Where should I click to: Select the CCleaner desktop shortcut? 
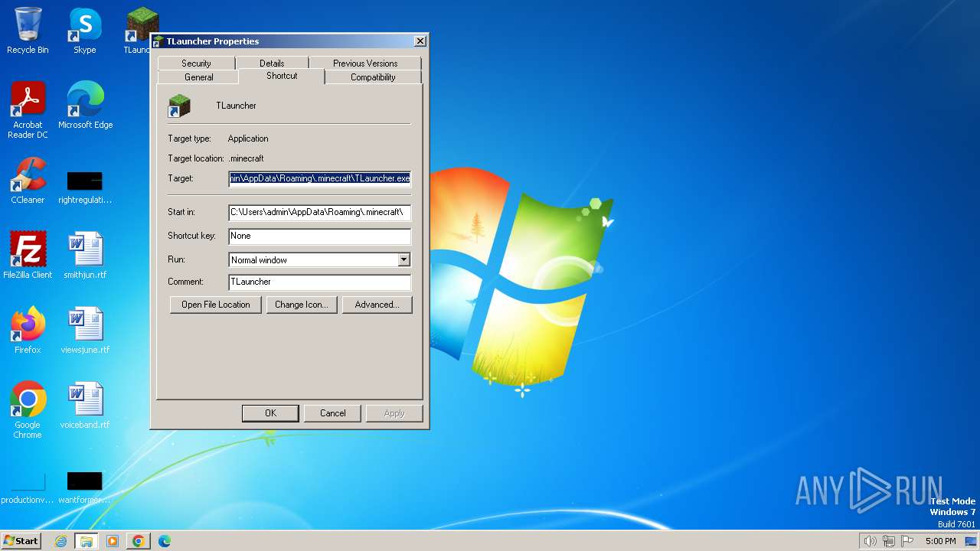28,181
